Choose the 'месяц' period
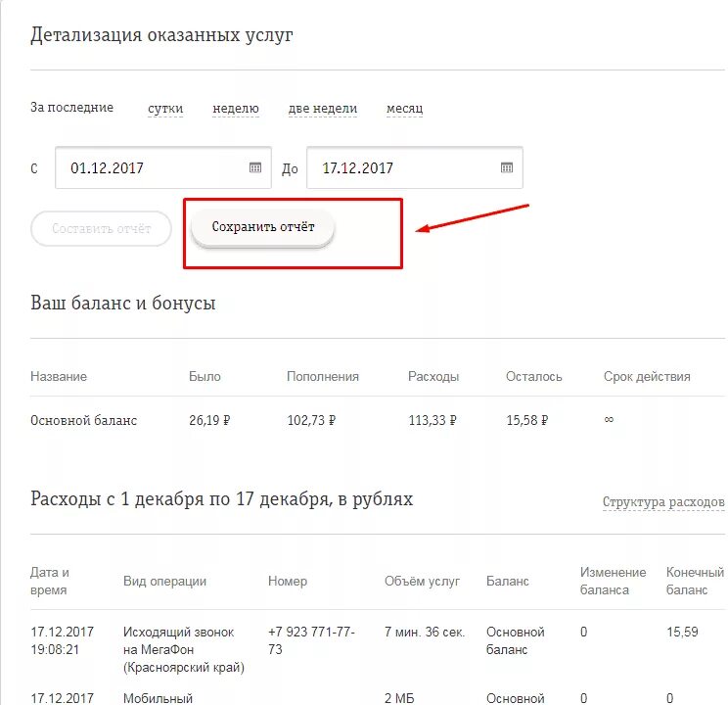The image size is (728, 705). coord(404,109)
